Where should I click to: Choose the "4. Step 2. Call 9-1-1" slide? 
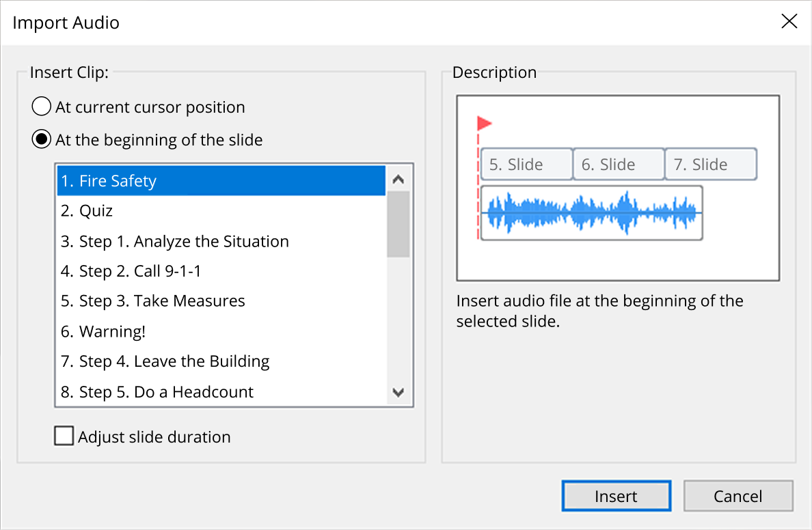(x=130, y=271)
